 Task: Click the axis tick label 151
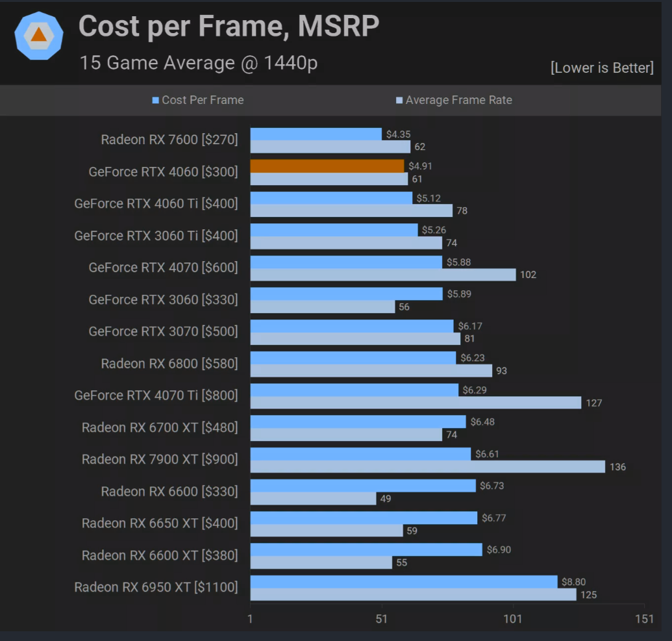pyautogui.click(x=644, y=619)
